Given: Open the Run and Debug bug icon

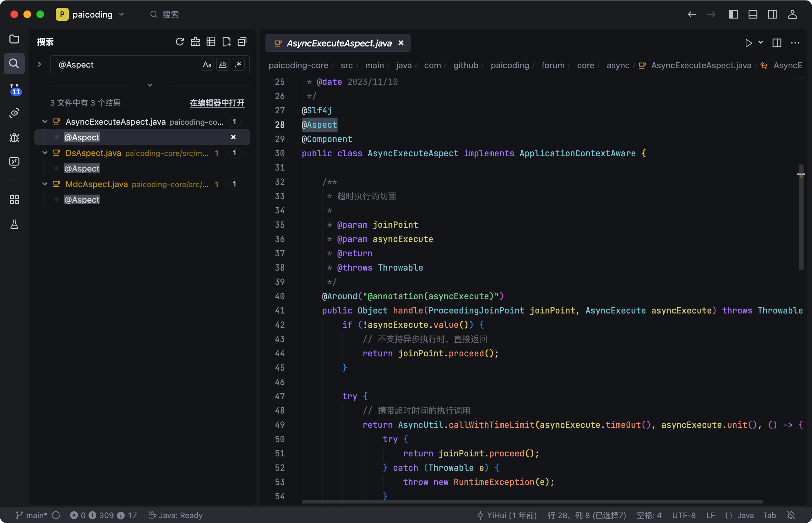Looking at the screenshot, I should point(14,137).
